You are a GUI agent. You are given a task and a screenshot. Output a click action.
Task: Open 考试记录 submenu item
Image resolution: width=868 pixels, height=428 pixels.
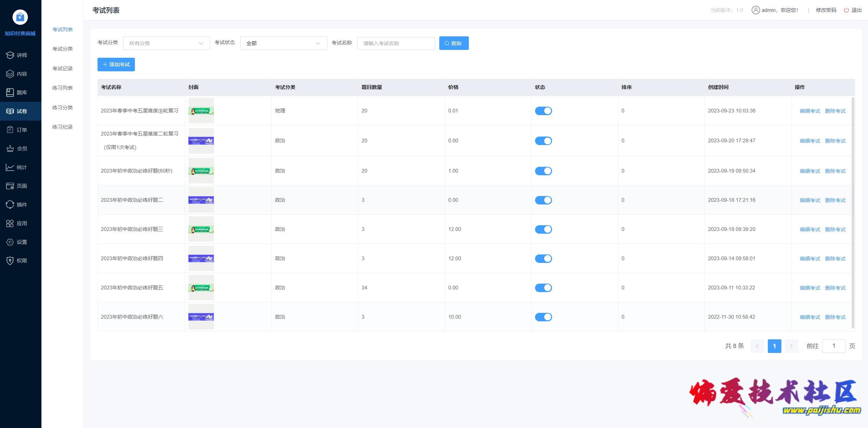point(63,69)
